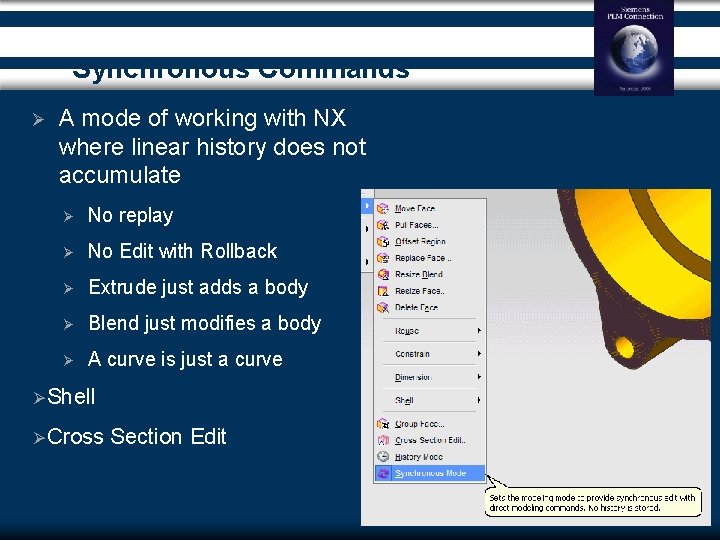Open the Dimension submenu label
The height and width of the screenshot is (540, 720).
tap(413, 377)
